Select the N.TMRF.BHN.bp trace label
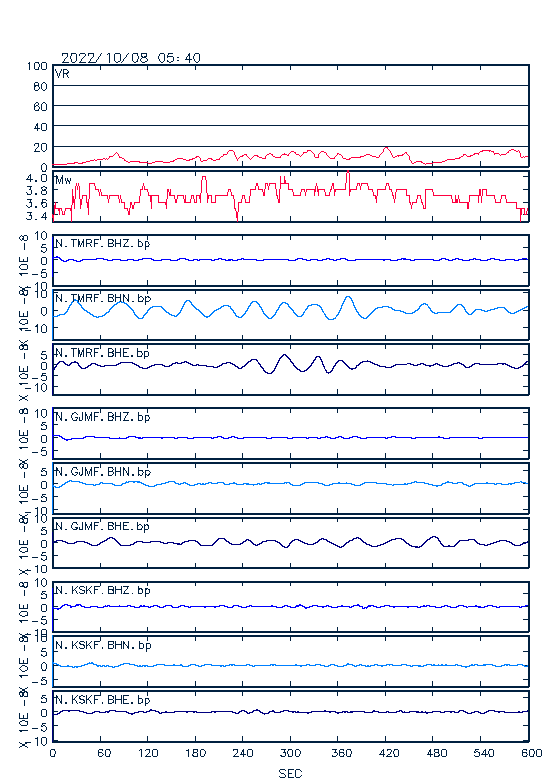This screenshot has height=781, width=554. [x=103, y=298]
